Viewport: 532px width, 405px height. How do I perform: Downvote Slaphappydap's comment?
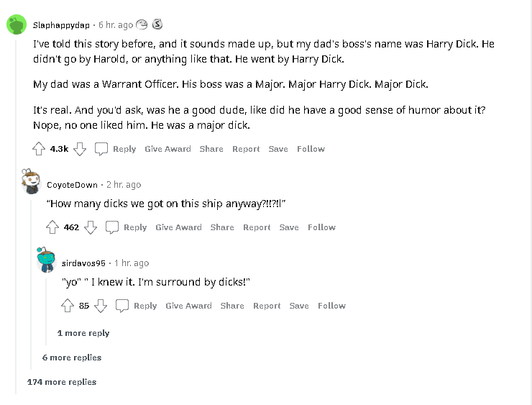[x=80, y=149]
